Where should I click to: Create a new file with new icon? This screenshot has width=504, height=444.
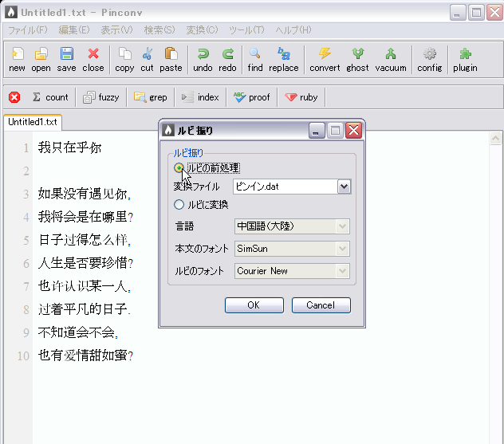pyautogui.click(x=17, y=60)
